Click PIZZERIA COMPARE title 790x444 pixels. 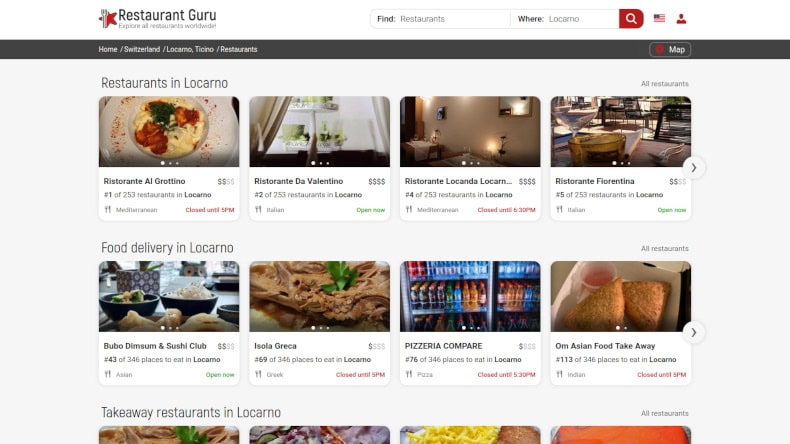[x=443, y=346]
